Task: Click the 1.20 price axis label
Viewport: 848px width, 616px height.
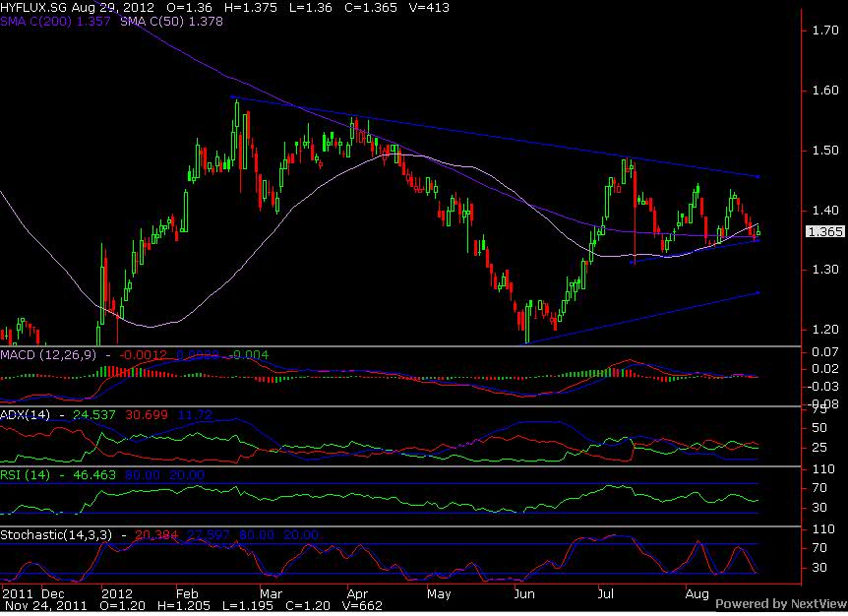Action: [825, 330]
